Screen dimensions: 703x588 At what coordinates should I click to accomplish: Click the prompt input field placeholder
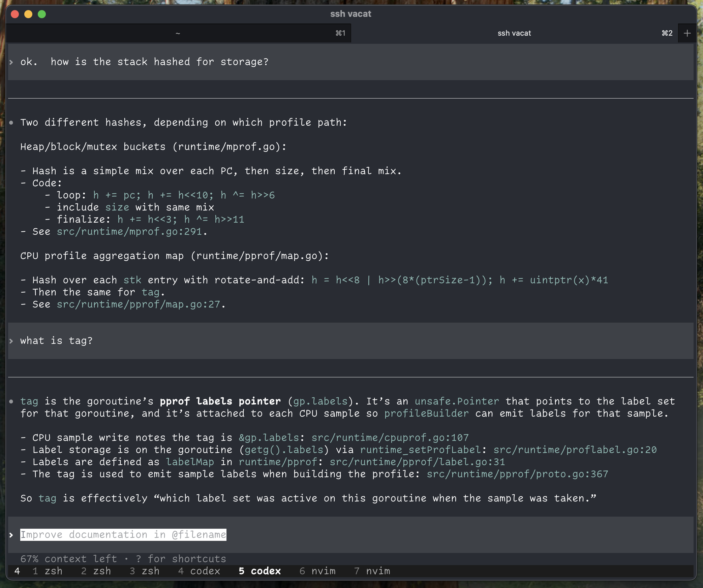click(123, 534)
